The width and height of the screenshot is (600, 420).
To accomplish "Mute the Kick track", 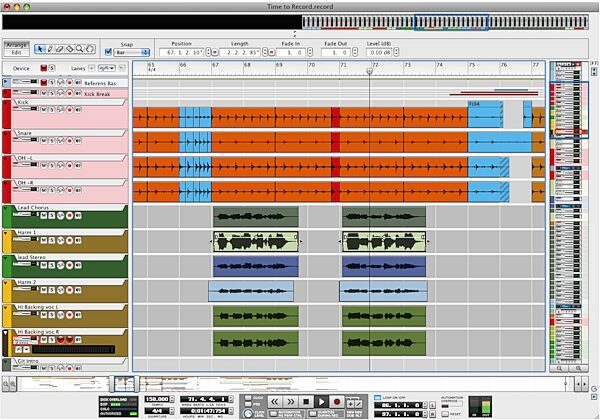I will tap(44, 110).
